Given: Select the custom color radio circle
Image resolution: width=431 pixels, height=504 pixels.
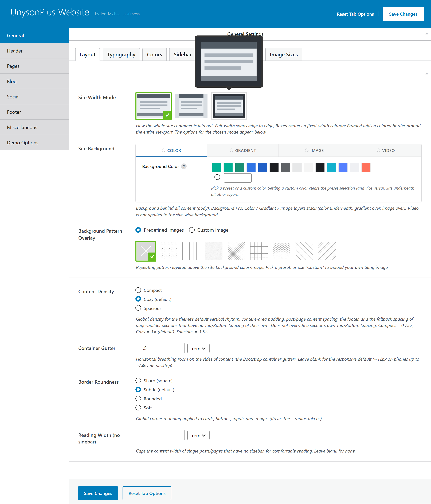Looking at the screenshot, I should pyautogui.click(x=217, y=177).
